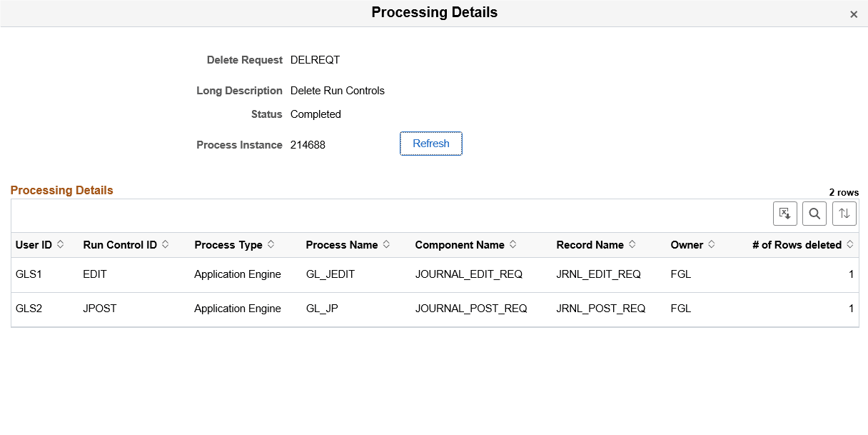
Task: Click the Process Instance value 214688
Action: 309,144
